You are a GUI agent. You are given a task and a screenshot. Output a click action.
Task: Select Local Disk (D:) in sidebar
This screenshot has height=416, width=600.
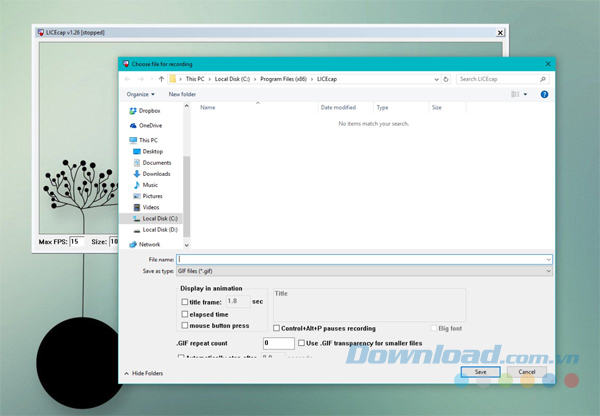tap(159, 229)
